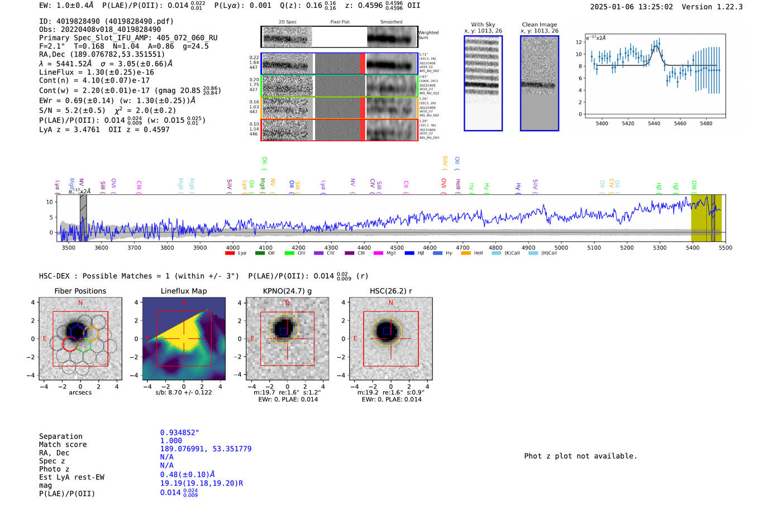The height and width of the screenshot is (532, 782).
Task: Select the Lineflux Map panel
Action: pos(184,339)
